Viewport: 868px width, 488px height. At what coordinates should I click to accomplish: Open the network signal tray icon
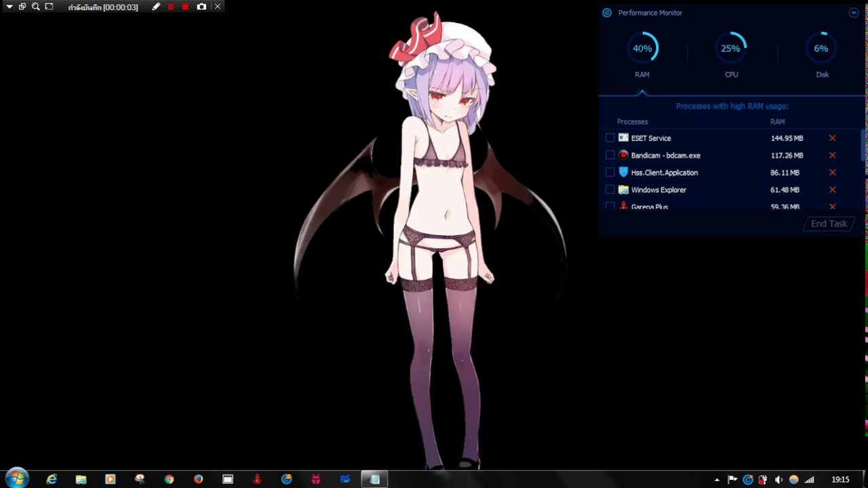tap(809, 480)
